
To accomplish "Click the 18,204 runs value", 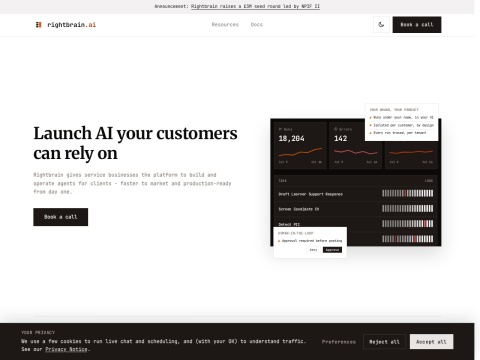I will point(291,138).
